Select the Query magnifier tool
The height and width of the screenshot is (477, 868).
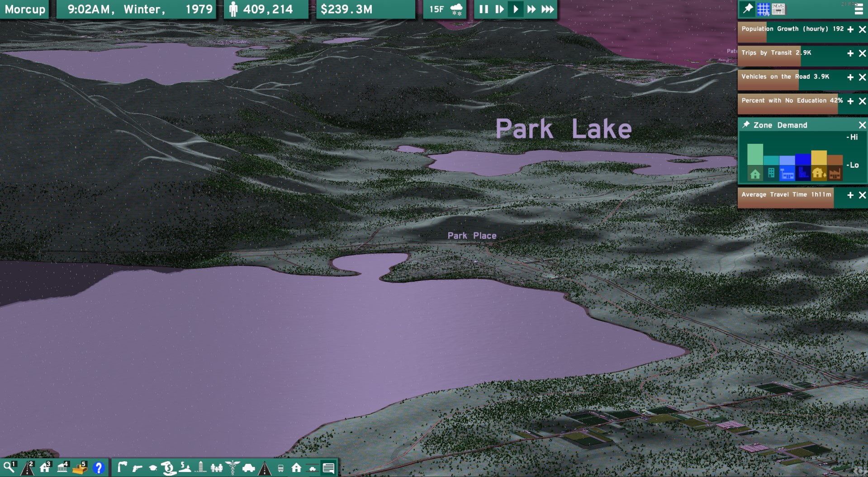pyautogui.click(x=9, y=468)
